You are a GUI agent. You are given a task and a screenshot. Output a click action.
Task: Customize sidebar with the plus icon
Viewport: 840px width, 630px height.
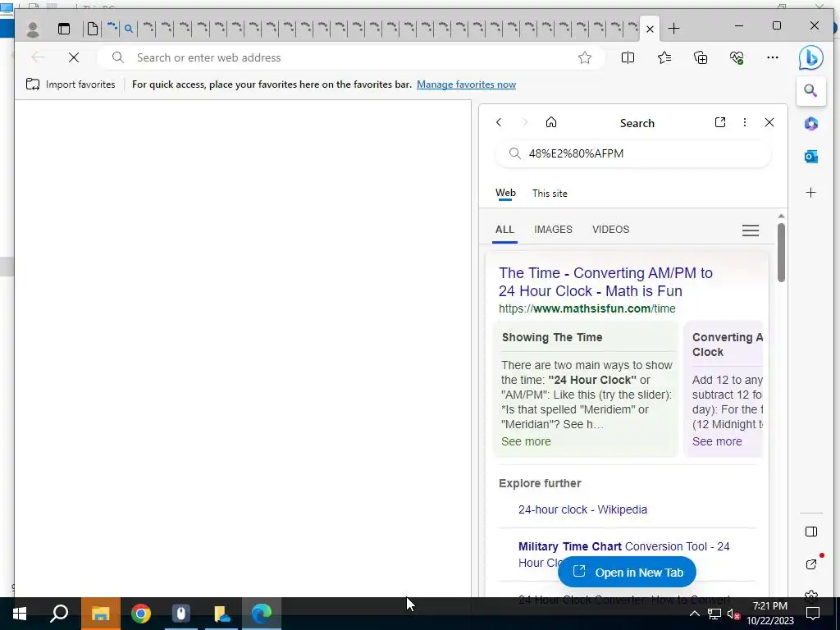[x=811, y=192]
